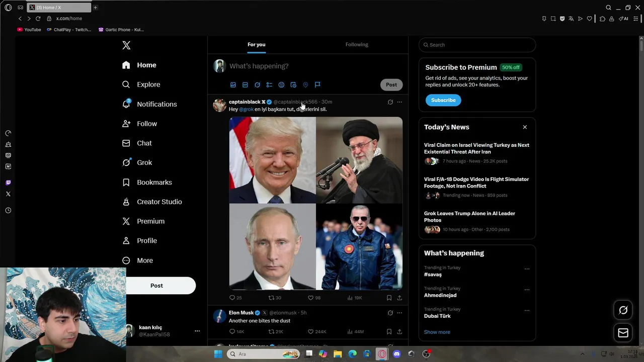
Task: Click the schedule post icon in the composer
Action: 293,85
